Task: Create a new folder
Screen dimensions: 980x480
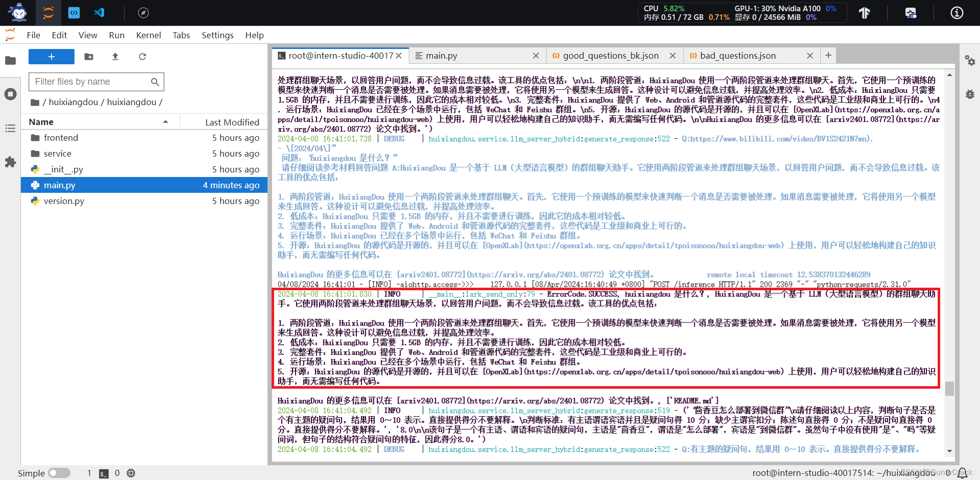Action: [x=89, y=57]
